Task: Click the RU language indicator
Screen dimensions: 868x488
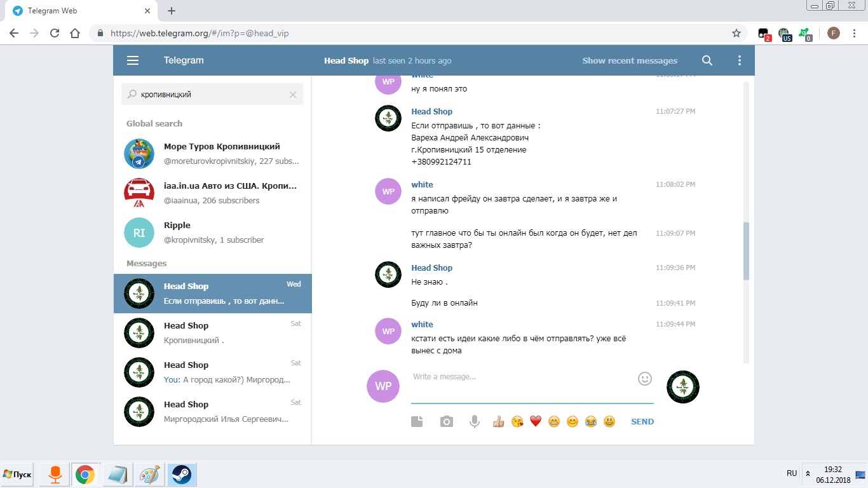Action: (792, 473)
